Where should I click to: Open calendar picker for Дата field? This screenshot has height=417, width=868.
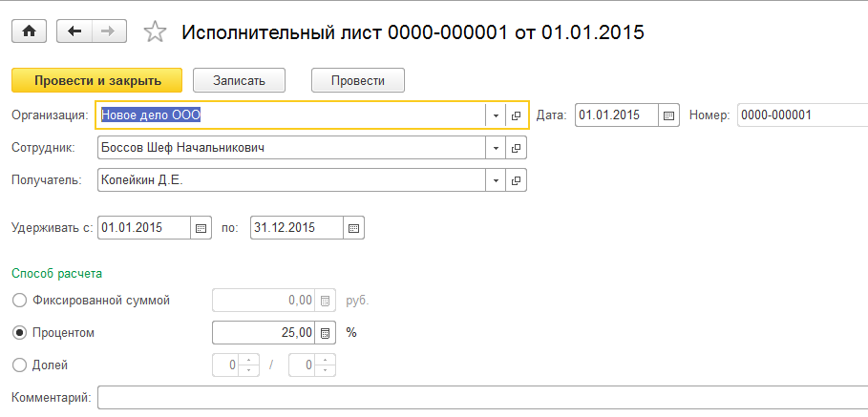tap(669, 115)
